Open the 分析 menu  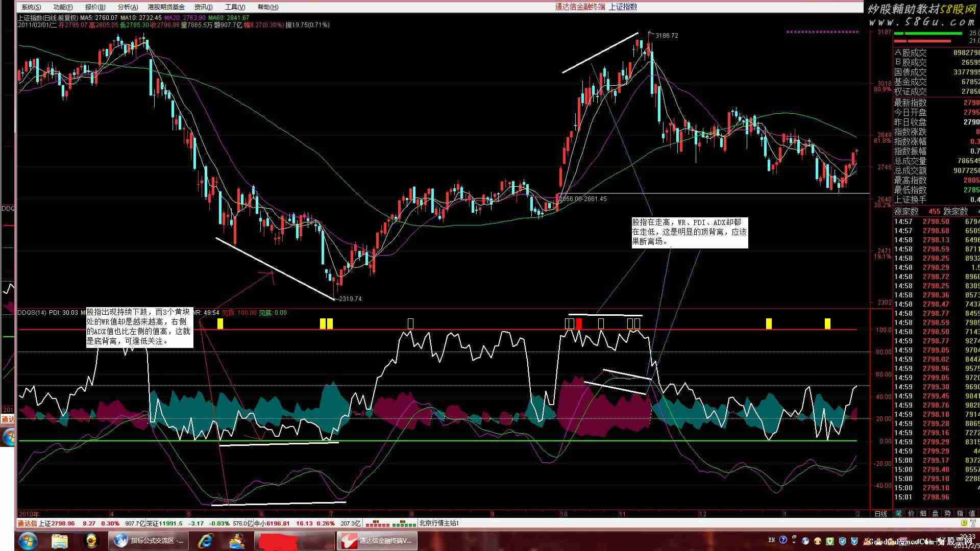pyautogui.click(x=127, y=7)
